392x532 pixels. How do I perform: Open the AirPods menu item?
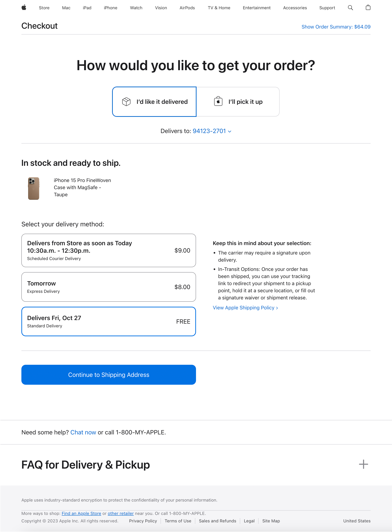click(x=187, y=8)
